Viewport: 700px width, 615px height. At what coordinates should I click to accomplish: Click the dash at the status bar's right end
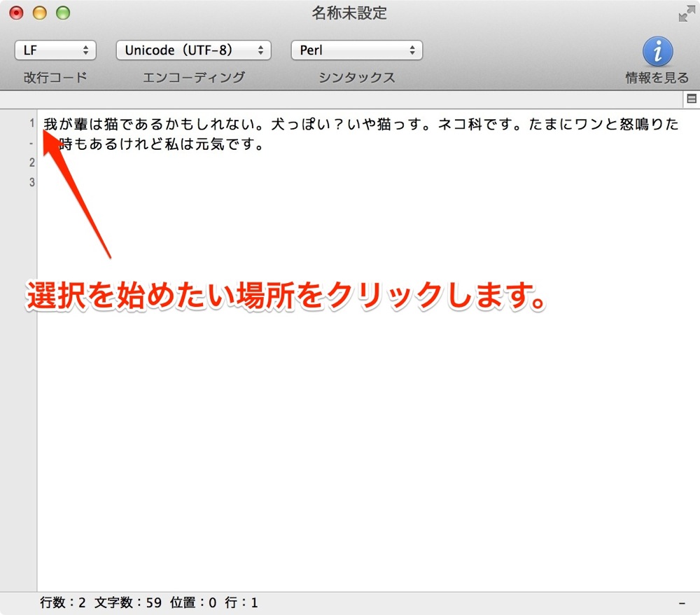[682, 603]
